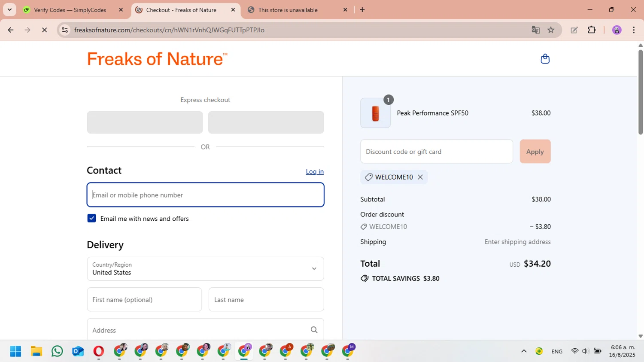Open the Windows Start menu
Viewport: 644px width, 362px height.
click(15, 351)
